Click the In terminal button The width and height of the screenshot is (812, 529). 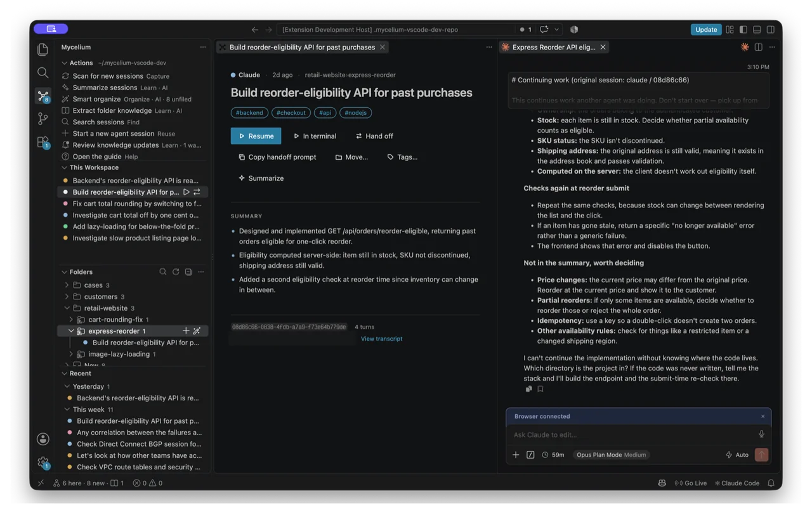[315, 136]
